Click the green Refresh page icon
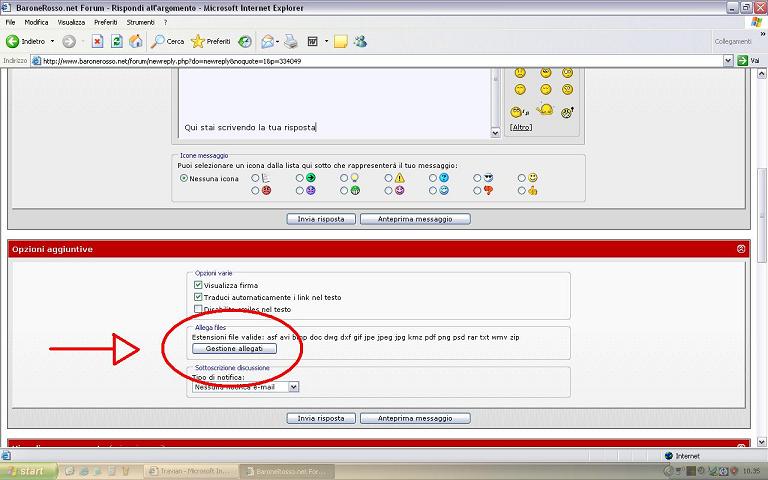This screenshot has height=480, width=768. [x=117, y=42]
